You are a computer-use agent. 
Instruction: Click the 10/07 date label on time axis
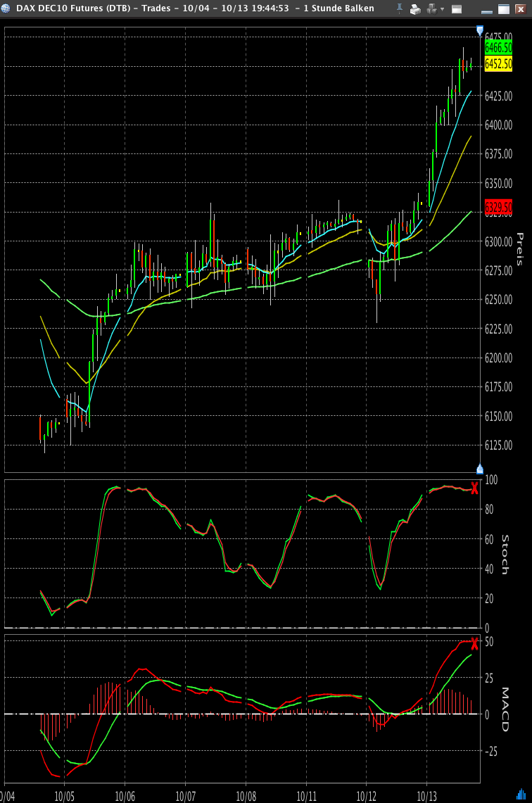click(185, 797)
